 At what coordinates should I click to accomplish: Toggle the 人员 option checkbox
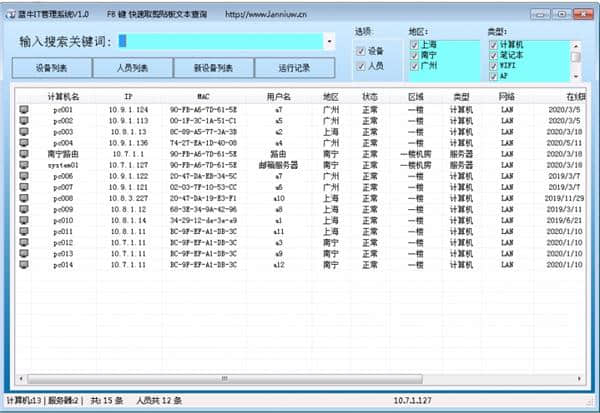(x=361, y=66)
